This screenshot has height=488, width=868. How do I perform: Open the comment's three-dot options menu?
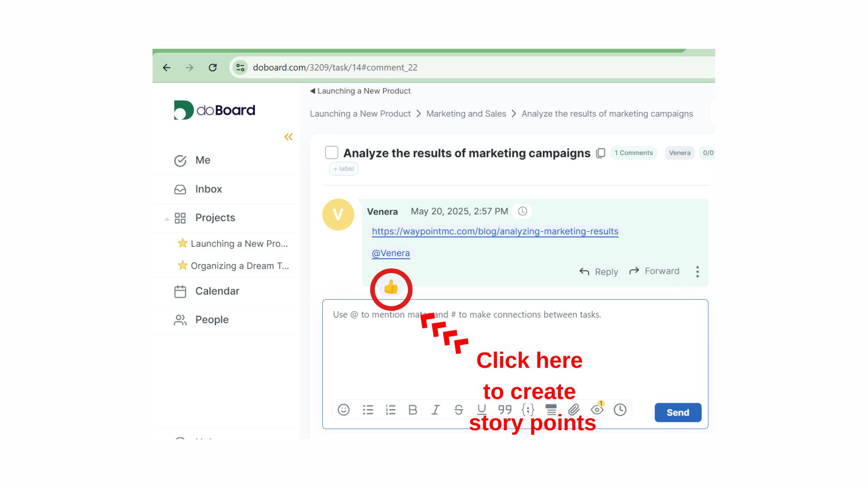(698, 272)
